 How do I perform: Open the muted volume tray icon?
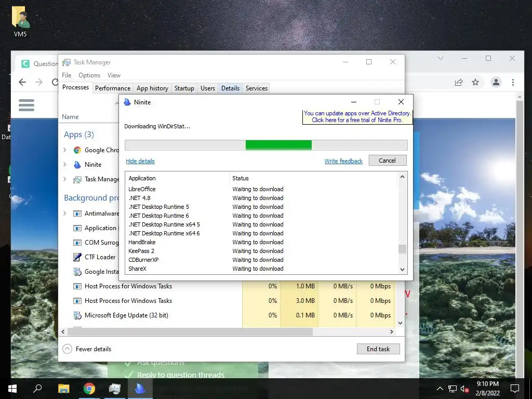(x=465, y=389)
